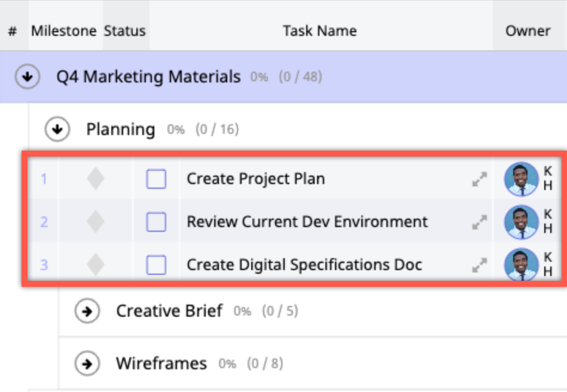Click the Owner column header

coord(528,31)
